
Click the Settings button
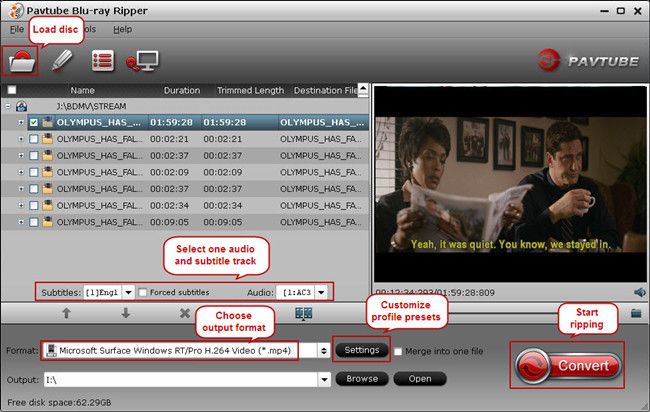tap(361, 351)
